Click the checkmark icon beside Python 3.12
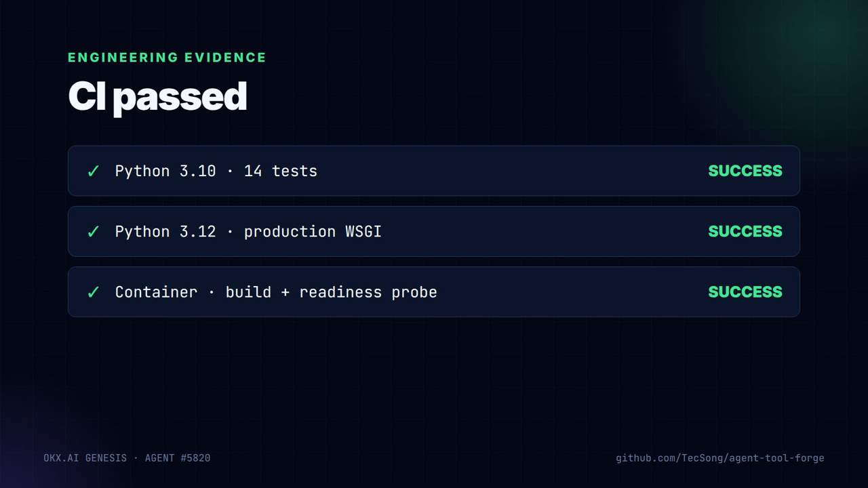This screenshot has height=488, width=868. 94,232
